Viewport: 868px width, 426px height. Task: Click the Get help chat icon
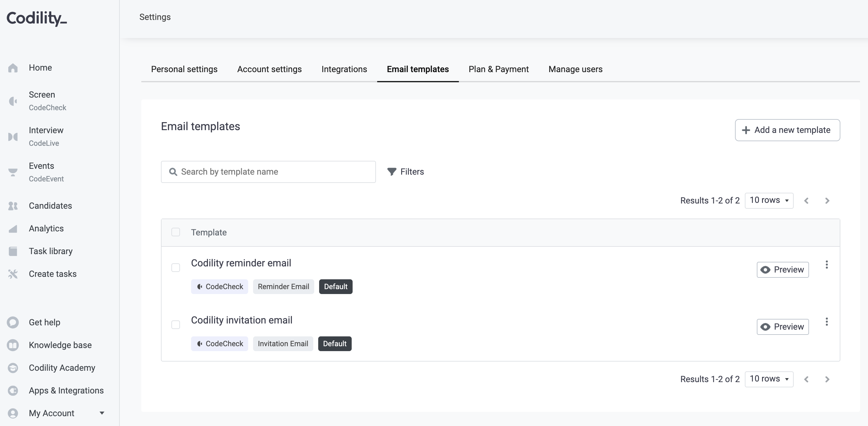pos(13,322)
